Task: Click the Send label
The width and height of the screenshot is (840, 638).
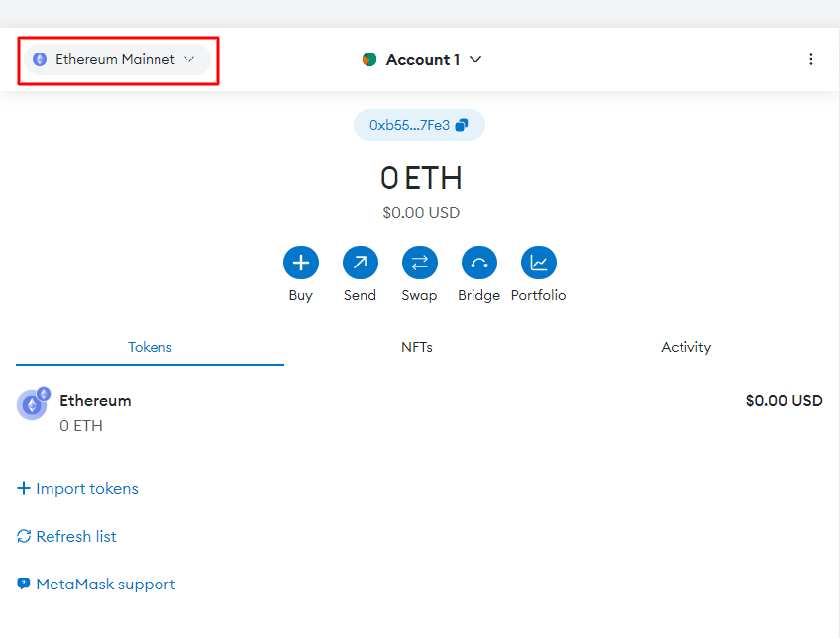Action: coord(360,295)
